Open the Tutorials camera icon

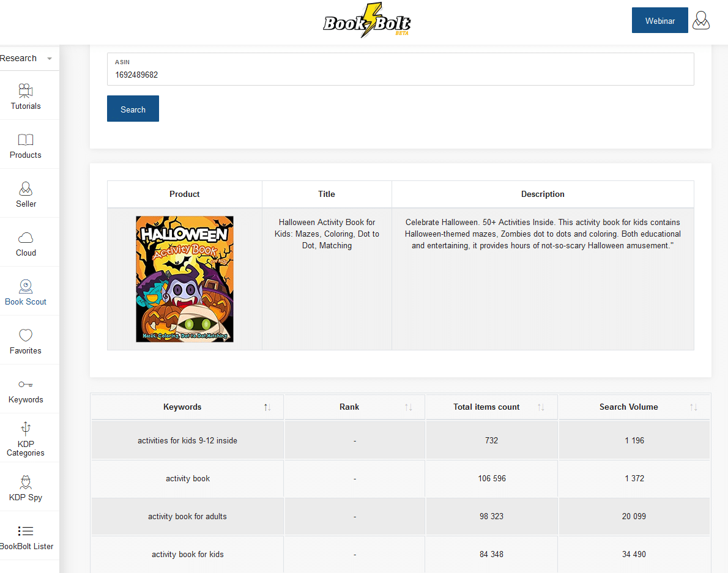26,91
